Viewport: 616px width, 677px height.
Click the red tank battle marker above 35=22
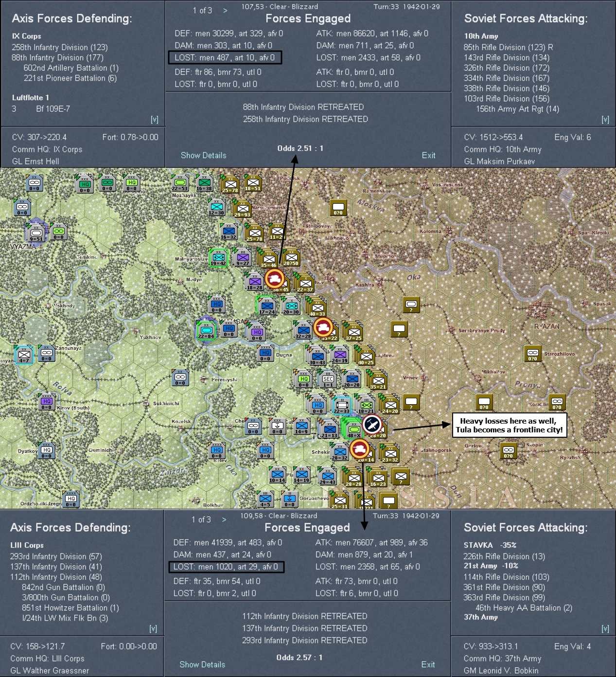(x=323, y=327)
